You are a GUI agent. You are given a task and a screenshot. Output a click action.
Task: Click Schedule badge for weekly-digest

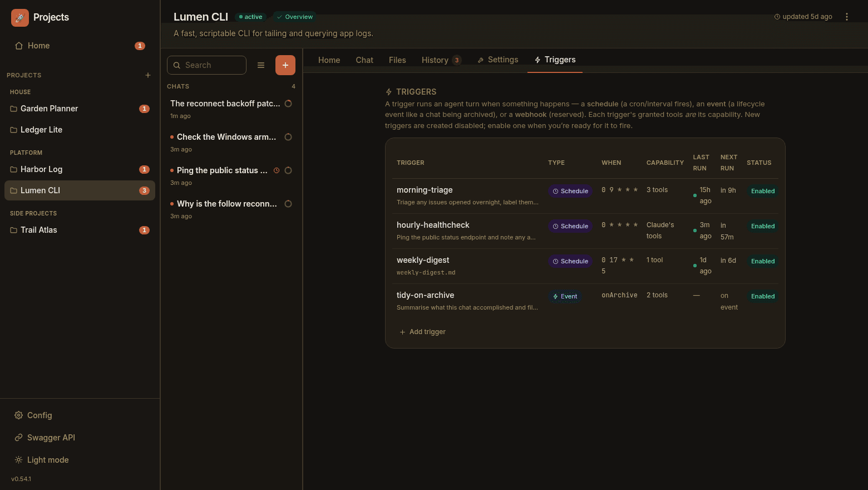point(570,261)
